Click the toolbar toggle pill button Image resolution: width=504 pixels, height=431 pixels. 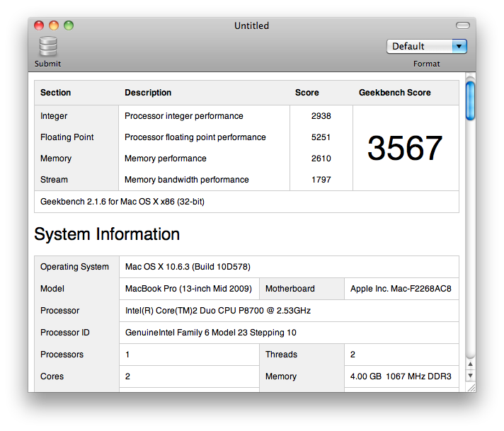coord(463,25)
